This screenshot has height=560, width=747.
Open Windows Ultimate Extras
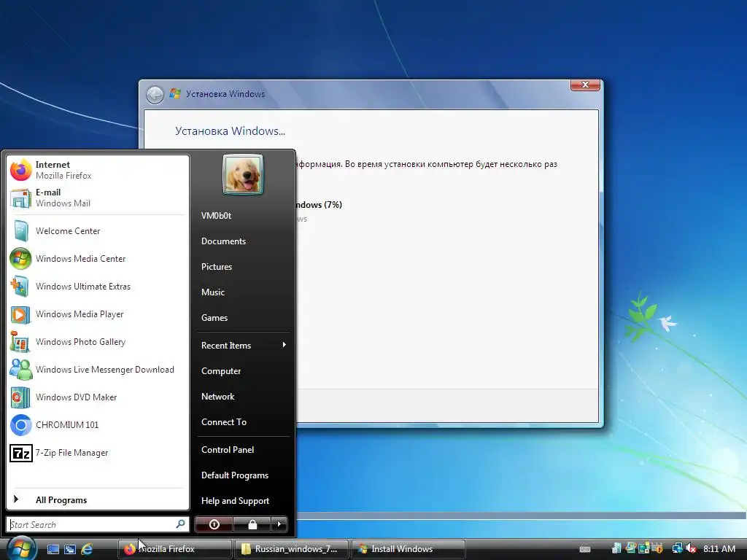tap(98, 286)
